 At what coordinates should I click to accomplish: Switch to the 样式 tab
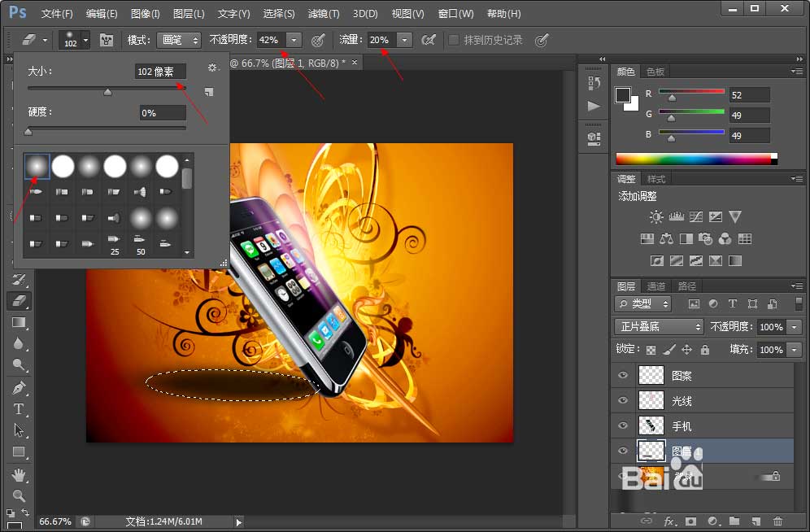(656, 179)
